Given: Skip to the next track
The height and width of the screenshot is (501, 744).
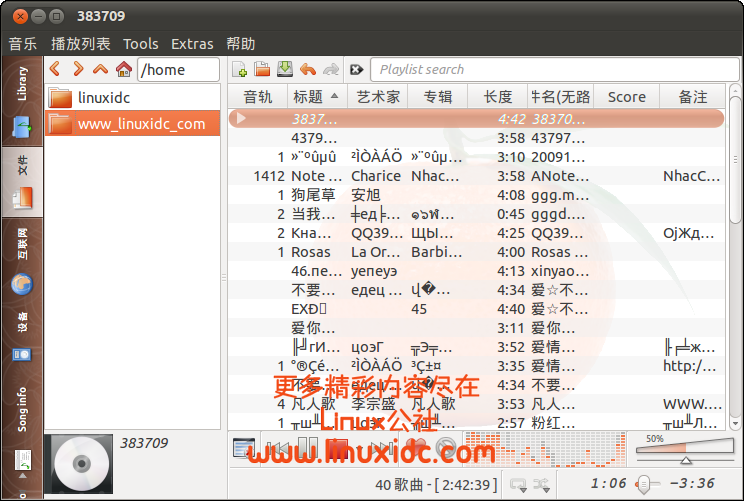Looking at the screenshot, I should click(381, 448).
